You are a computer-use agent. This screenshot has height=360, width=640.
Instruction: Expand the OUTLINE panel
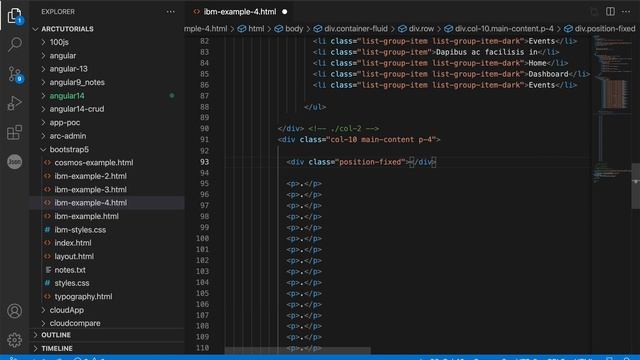point(56,335)
